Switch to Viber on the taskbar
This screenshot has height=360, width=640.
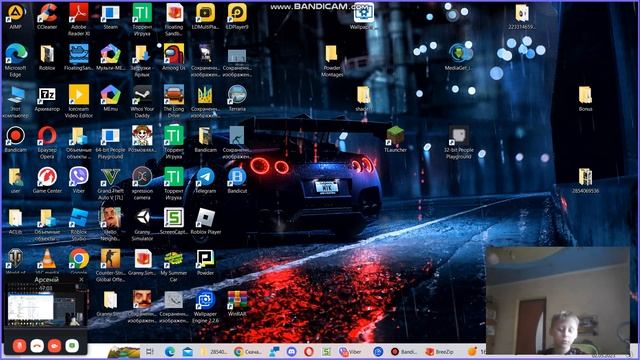[350, 351]
